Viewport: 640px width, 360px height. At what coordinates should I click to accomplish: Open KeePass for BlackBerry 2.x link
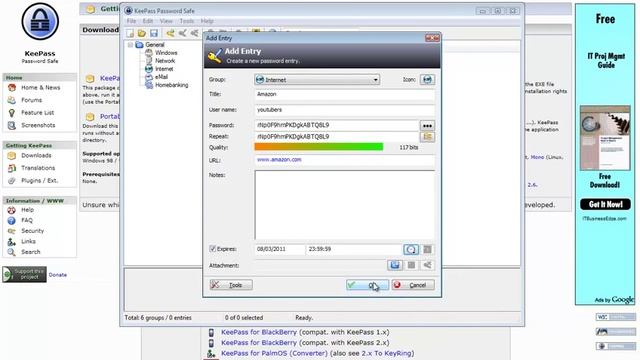click(259, 343)
